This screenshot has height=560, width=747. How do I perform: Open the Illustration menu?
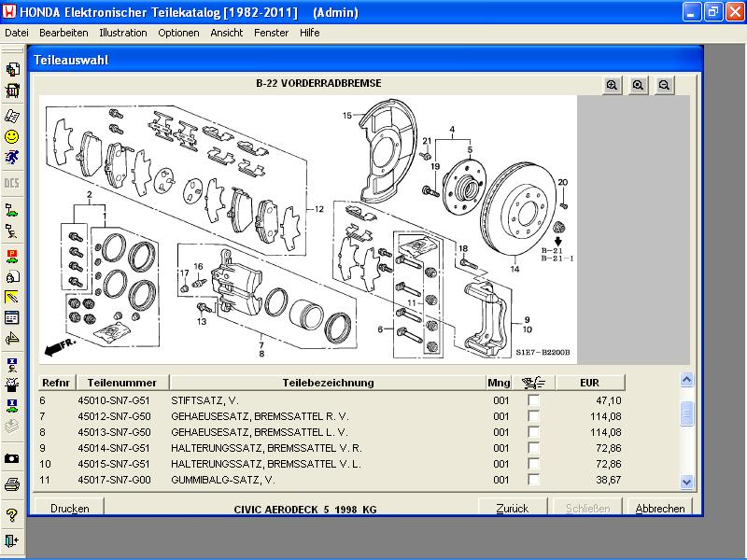(x=122, y=33)
